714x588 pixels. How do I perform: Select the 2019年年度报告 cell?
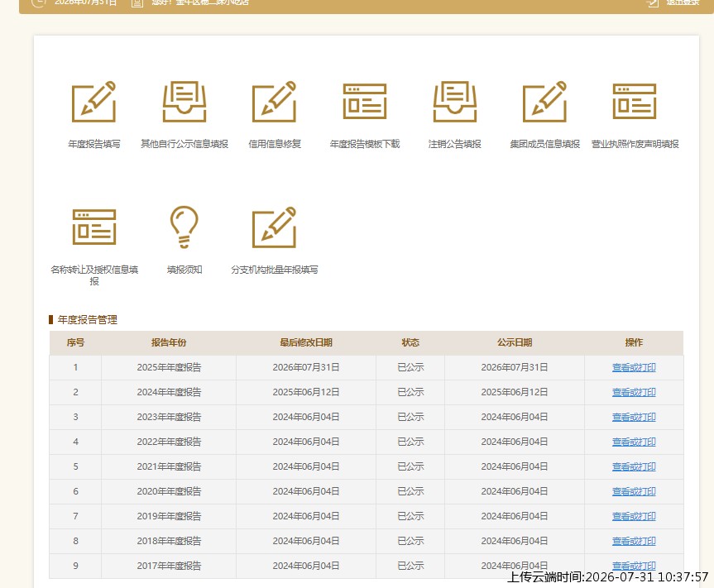169,516
